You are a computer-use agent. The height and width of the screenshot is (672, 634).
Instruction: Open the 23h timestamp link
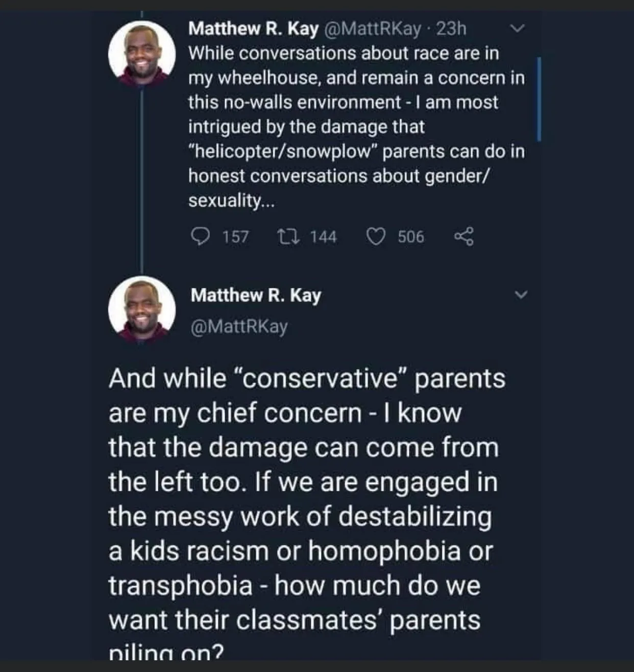click(452, 29)
